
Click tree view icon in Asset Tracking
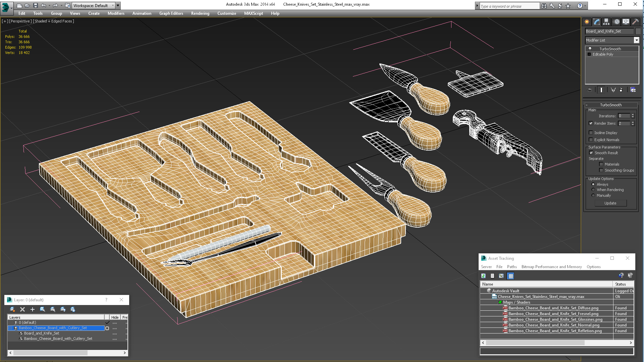(501, 276)
